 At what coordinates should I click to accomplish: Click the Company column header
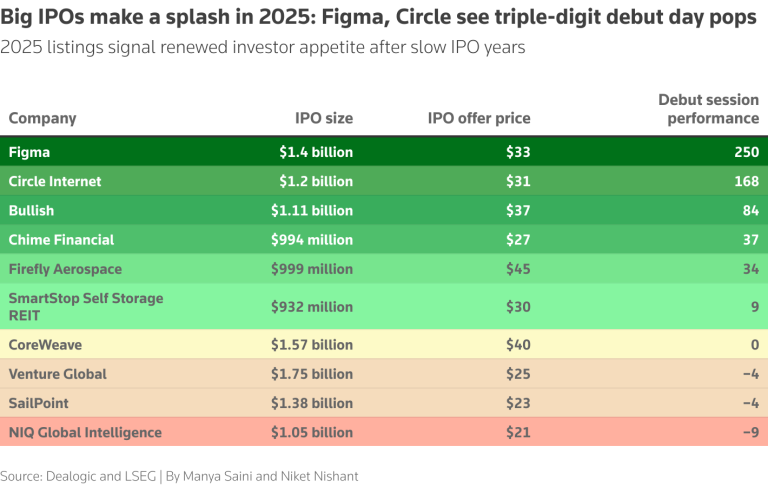tap(43, 119)
